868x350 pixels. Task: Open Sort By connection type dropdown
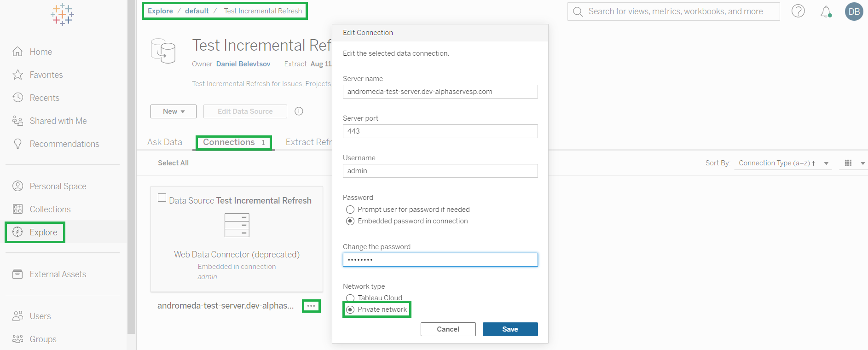tap(783, 163)
